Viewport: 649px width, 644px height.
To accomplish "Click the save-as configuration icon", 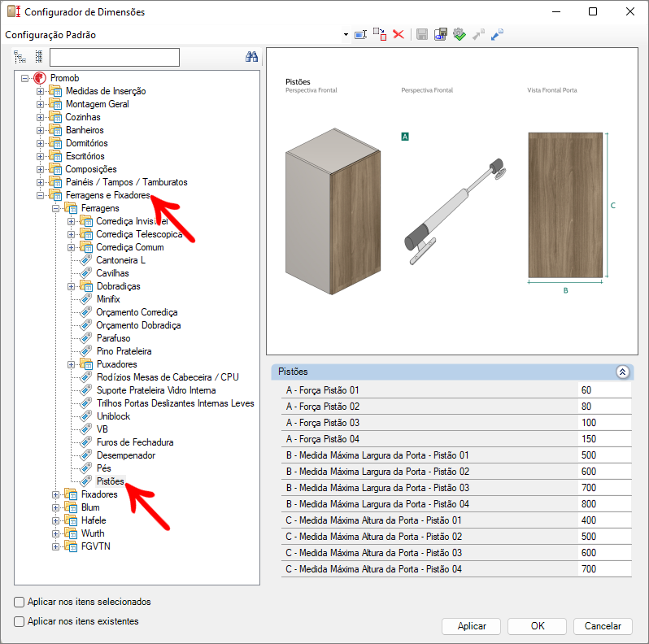I will 441,34.
